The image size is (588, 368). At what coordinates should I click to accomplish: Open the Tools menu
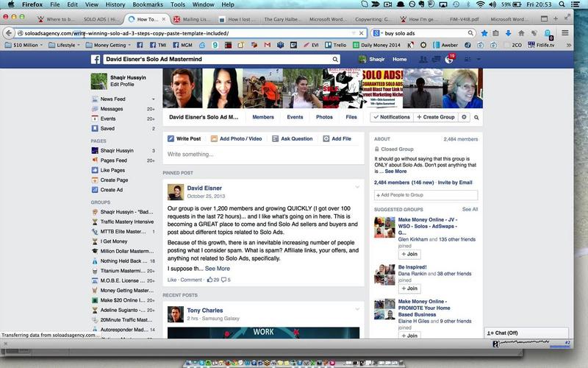coord(178,4)
